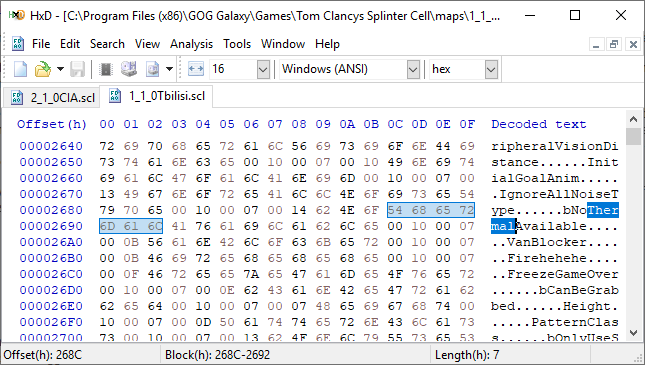Open the Search menu
The image size is (645, 365).
107,44
